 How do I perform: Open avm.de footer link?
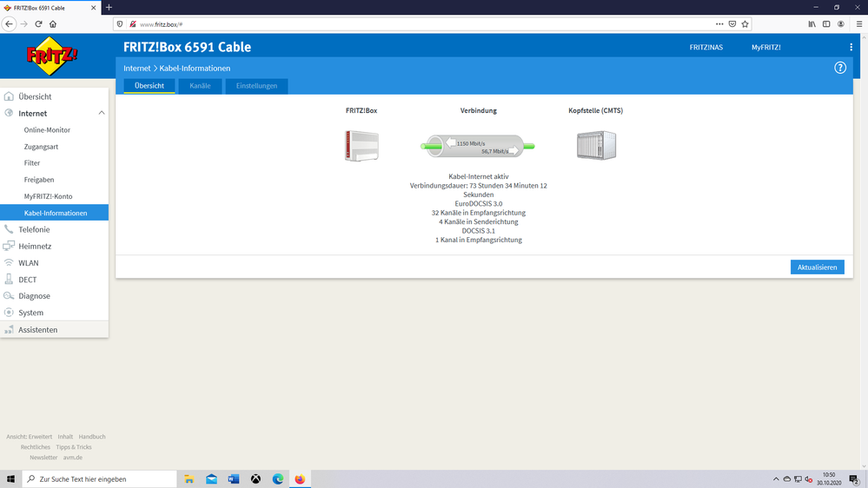pyautogui.click(x=72, y=458)
